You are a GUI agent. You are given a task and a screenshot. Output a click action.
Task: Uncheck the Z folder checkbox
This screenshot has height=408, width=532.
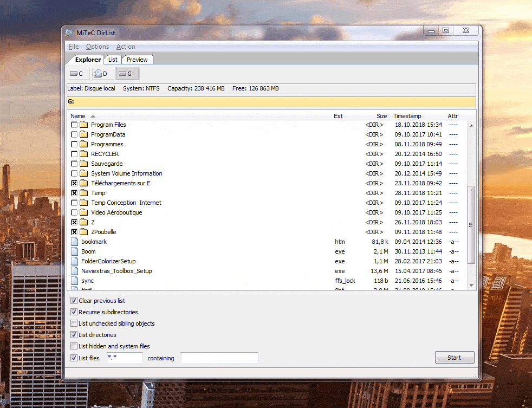pos(74,222)
